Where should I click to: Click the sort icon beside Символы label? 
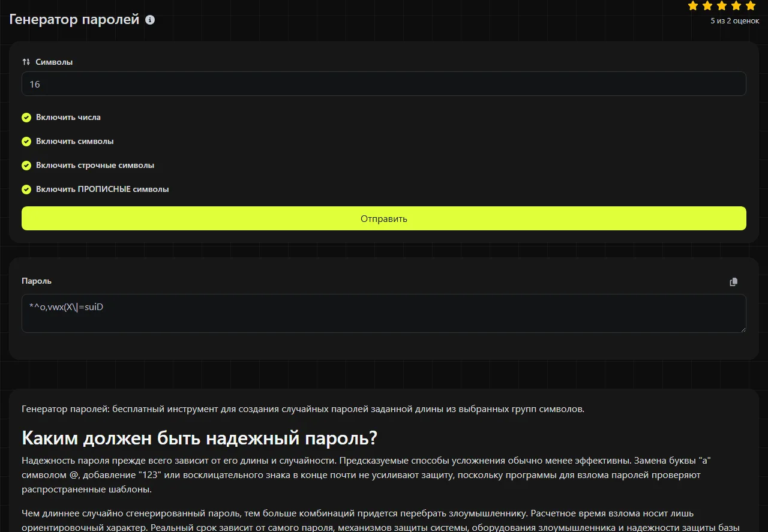pos(26,62)
